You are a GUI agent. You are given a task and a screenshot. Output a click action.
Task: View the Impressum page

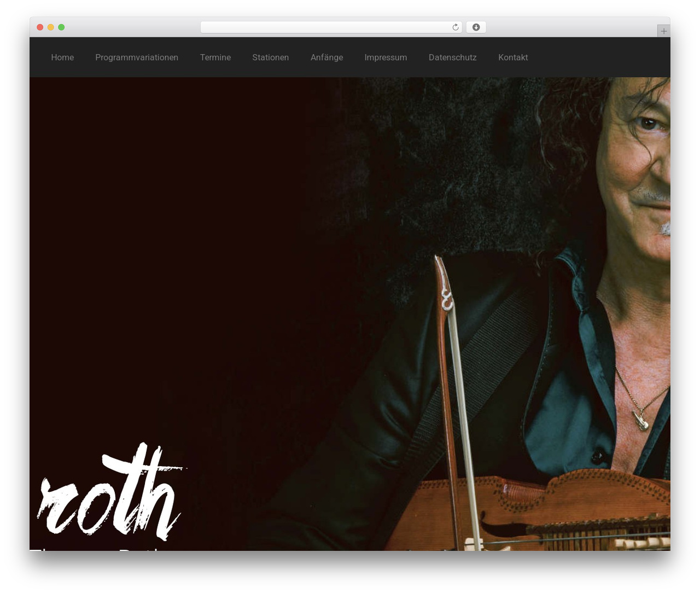coord(386,57)
